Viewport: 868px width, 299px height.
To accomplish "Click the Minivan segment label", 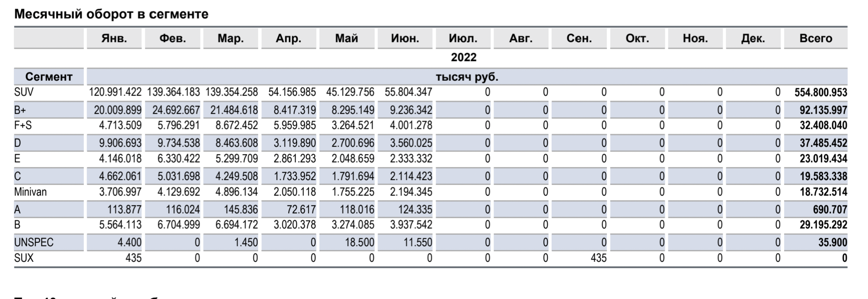I will (x=30, y=192).
